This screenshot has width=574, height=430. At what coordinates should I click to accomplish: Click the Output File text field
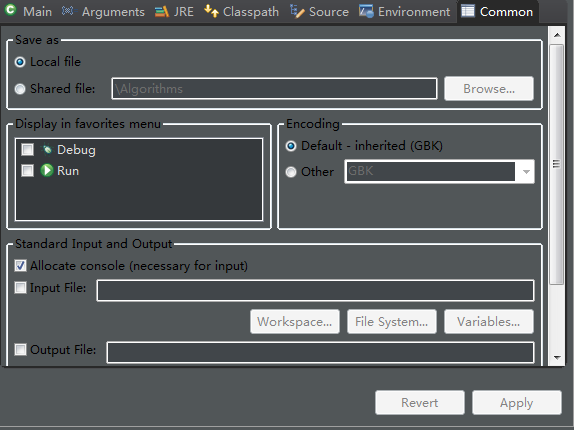tap(320, 352)
